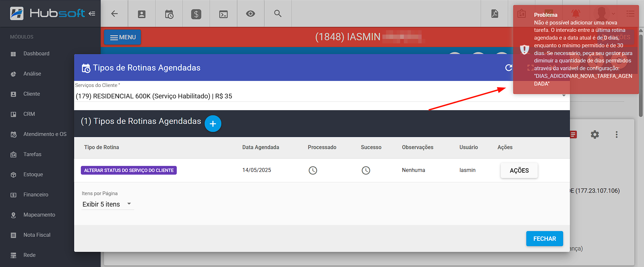Open Nota Fiscal module
Viewport: 644px width, 267px height.
37,235
